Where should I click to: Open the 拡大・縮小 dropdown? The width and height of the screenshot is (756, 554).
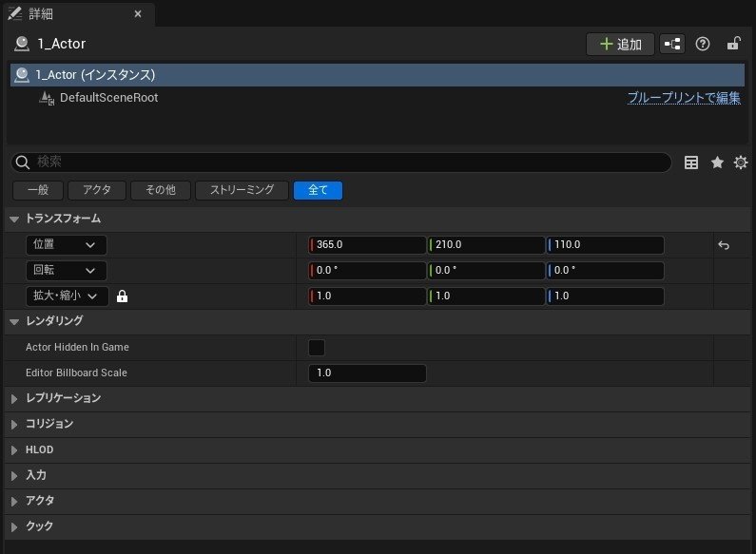click(x=67, y=296)
